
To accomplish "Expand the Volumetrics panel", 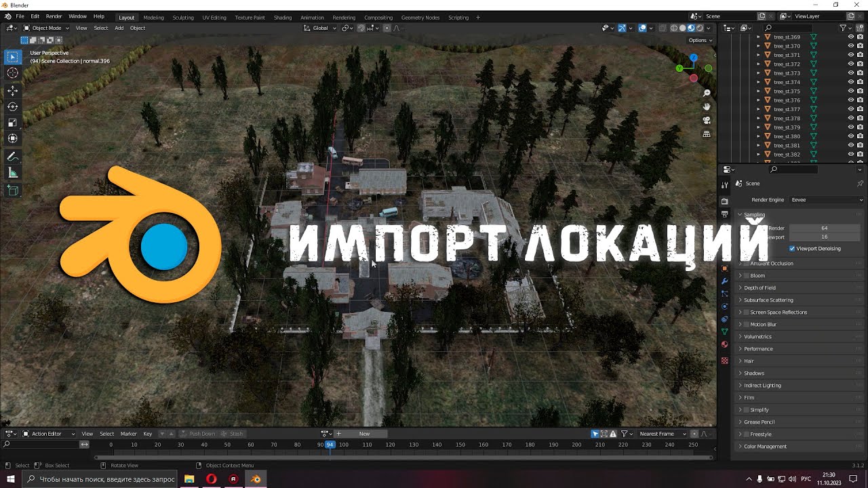I will click(757, 337).
